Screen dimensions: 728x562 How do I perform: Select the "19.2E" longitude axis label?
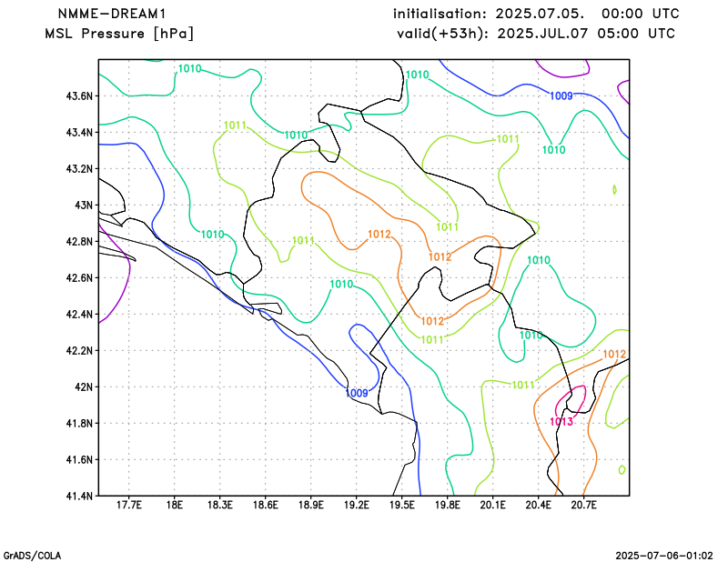tap(356, 505)
